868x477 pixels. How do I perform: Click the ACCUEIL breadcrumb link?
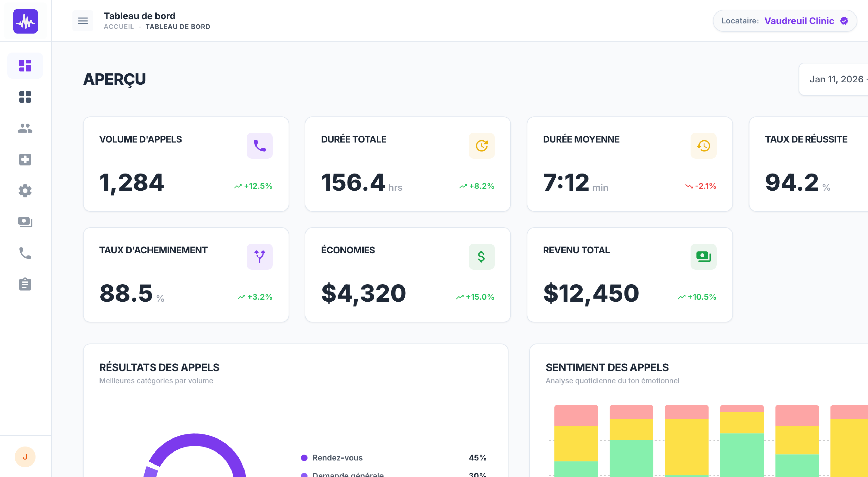(x=118, y=27)
